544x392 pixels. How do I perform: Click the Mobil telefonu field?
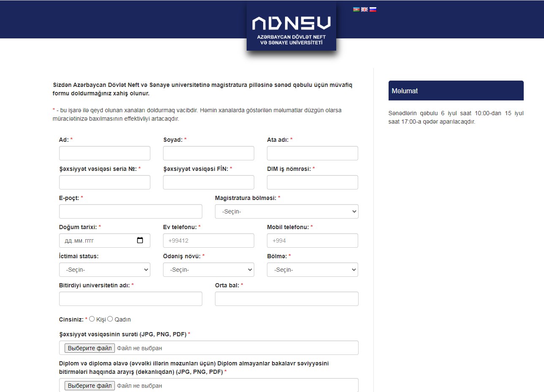[312, 241]
